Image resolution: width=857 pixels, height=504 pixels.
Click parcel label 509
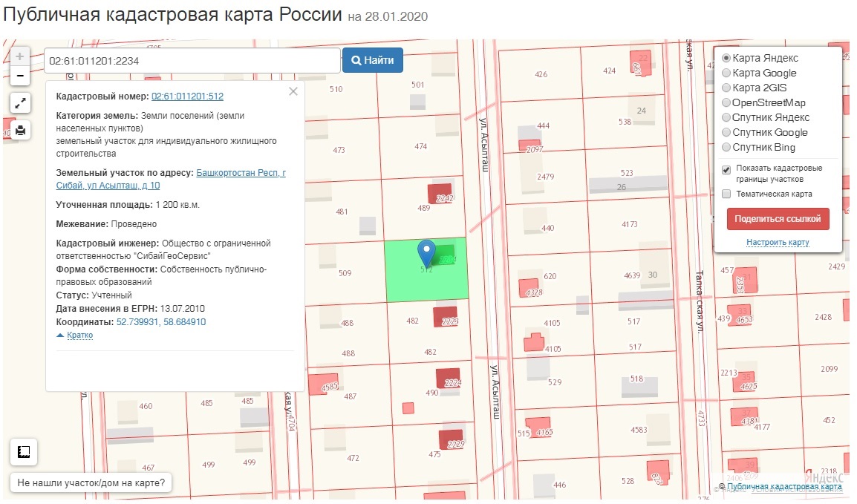tap(345, 273)
